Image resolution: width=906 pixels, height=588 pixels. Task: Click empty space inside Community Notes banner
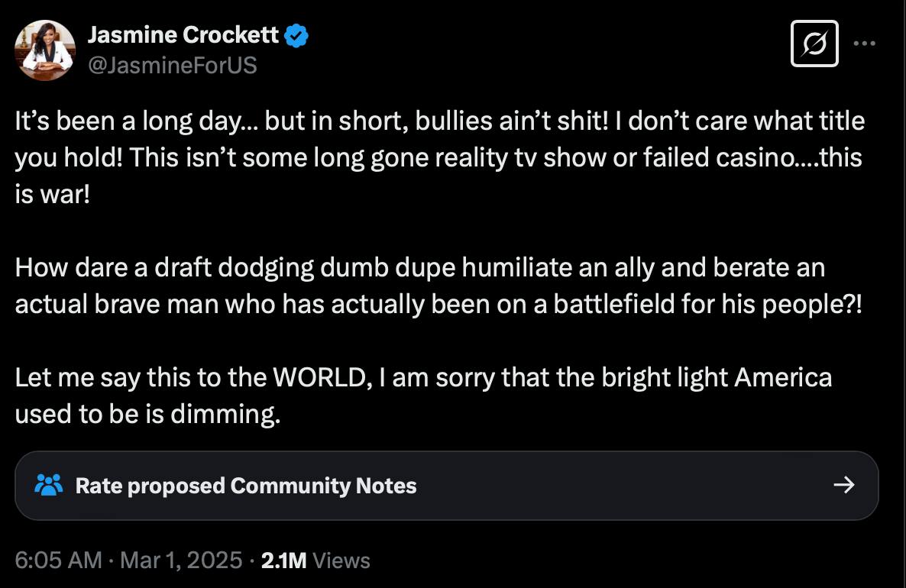pos(611,486)
